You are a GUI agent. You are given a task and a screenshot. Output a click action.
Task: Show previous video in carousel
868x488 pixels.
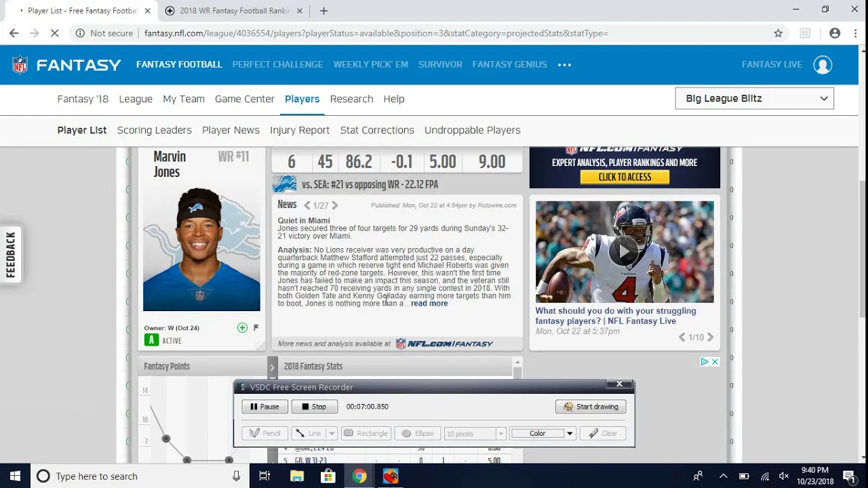(682, 338)
